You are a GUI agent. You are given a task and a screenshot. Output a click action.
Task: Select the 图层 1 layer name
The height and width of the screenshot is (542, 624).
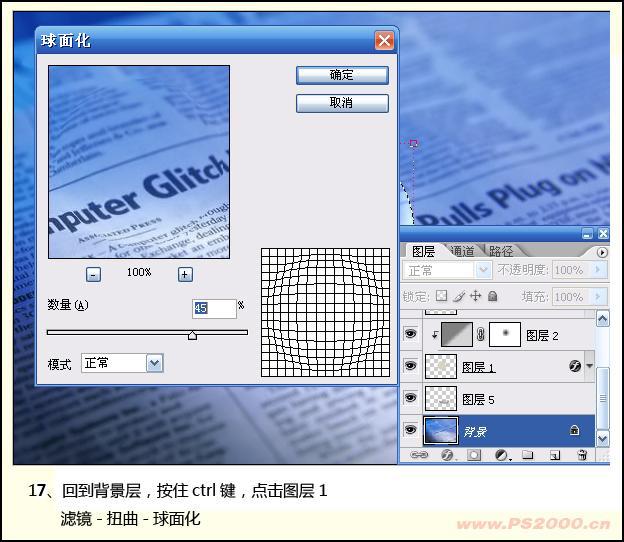point(478,367)
